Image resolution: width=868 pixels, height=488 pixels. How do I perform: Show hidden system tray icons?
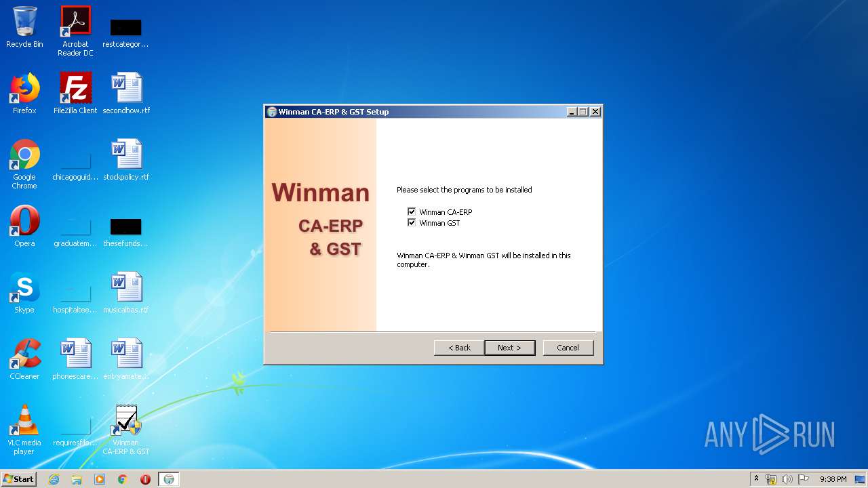[757, 479]
